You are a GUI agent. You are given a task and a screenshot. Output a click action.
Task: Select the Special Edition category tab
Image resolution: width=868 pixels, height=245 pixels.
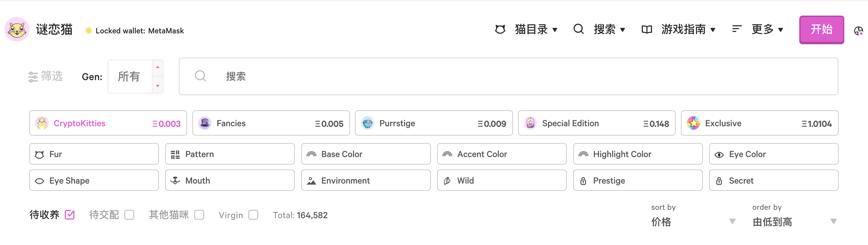(597, 123)
